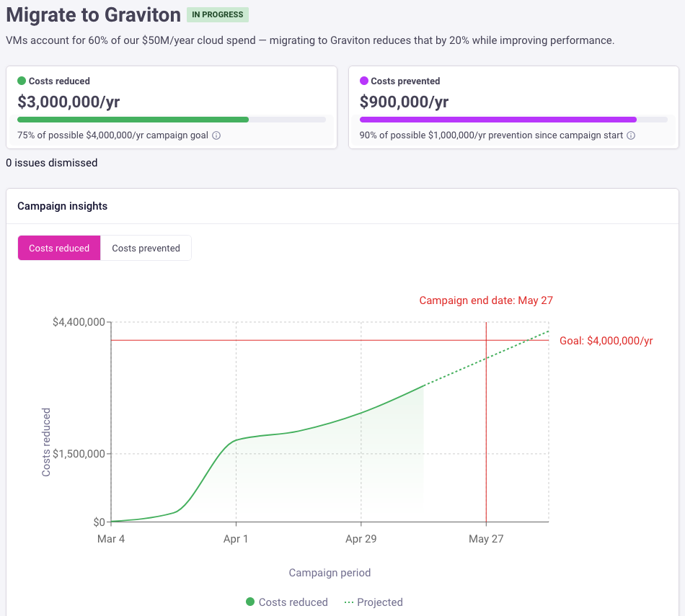Click the May 27 x-axis label
Image resolution: width=685 pixels, height=616 pixels.
pos(486,539)
